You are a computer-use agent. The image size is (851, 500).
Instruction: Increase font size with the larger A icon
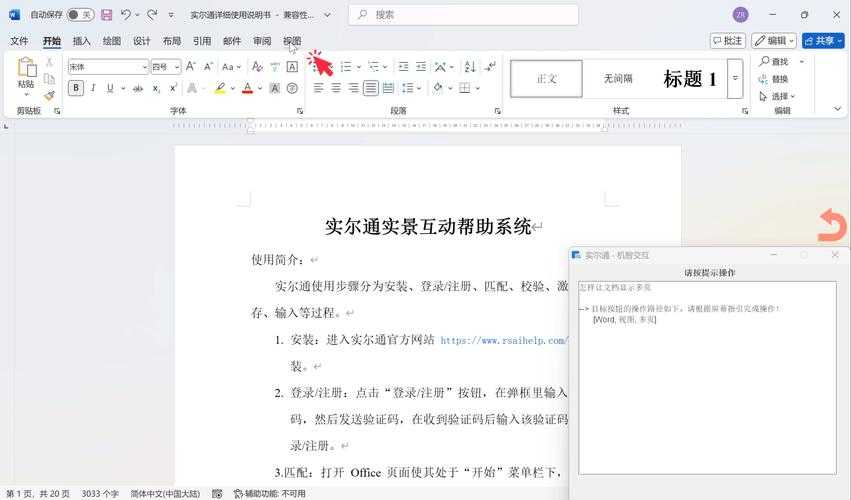click(x=190, y=66)
